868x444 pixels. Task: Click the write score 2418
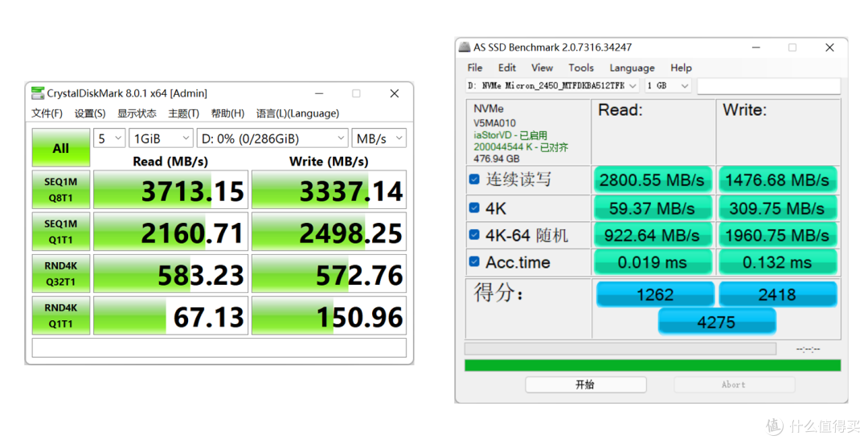pyautogui.click(x=778, y=294)
